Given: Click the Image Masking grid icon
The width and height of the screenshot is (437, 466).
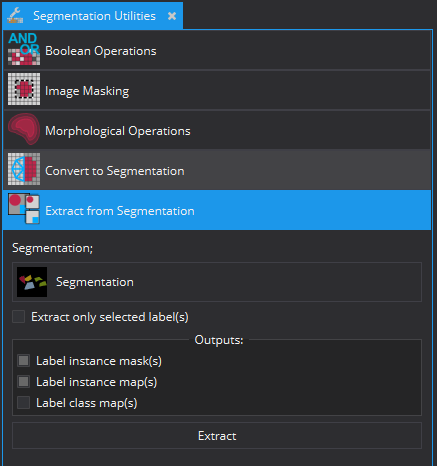Looking at the screenshot, I should point(24,89).
